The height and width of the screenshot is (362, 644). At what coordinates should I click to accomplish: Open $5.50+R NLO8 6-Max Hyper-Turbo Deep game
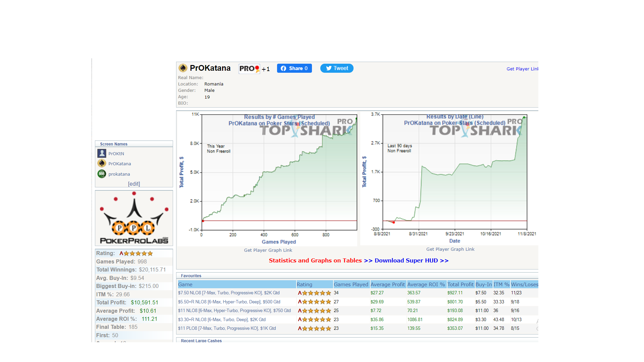pos(229,302)
